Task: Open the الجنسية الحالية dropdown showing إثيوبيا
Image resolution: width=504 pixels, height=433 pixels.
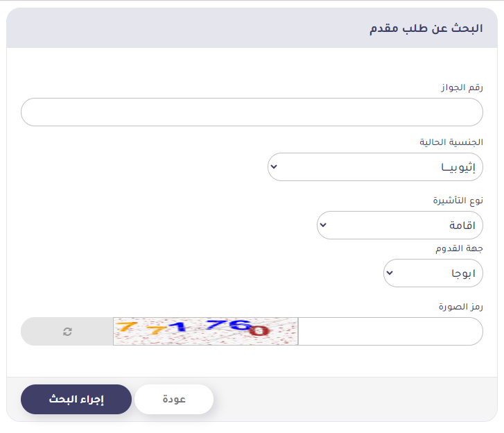Action: 374,167
